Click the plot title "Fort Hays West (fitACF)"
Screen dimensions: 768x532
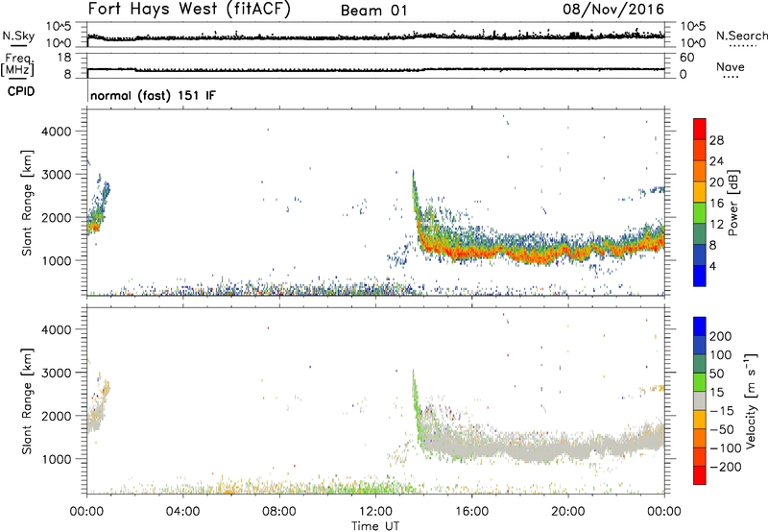188,9
